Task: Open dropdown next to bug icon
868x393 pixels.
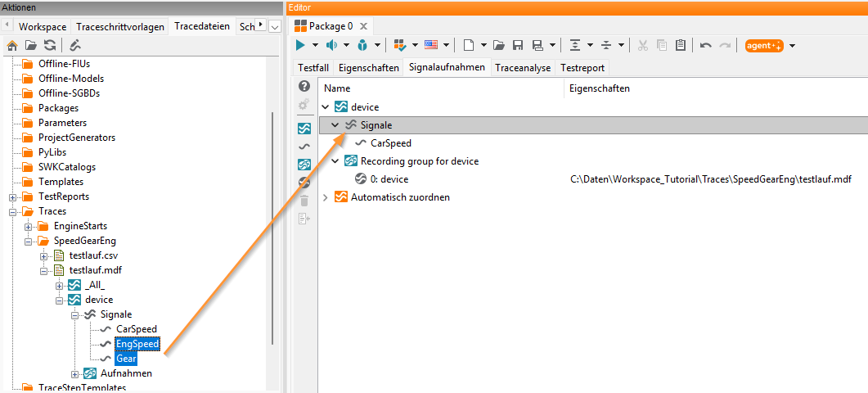Action: pyautogui.click(x=377, y=46)
